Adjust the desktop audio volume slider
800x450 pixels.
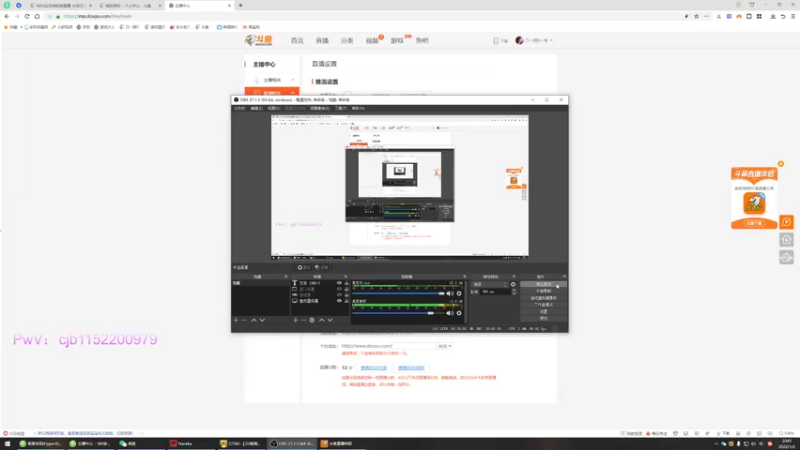click(x=398, y=313)
